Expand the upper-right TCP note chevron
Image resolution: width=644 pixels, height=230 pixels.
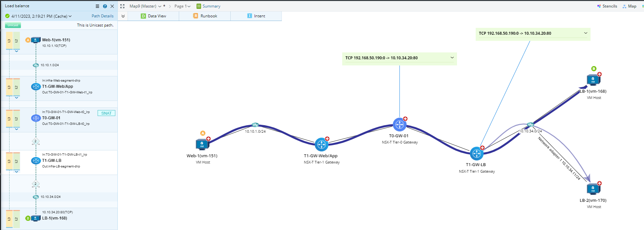pyautogui.click(x=586, y=33)
